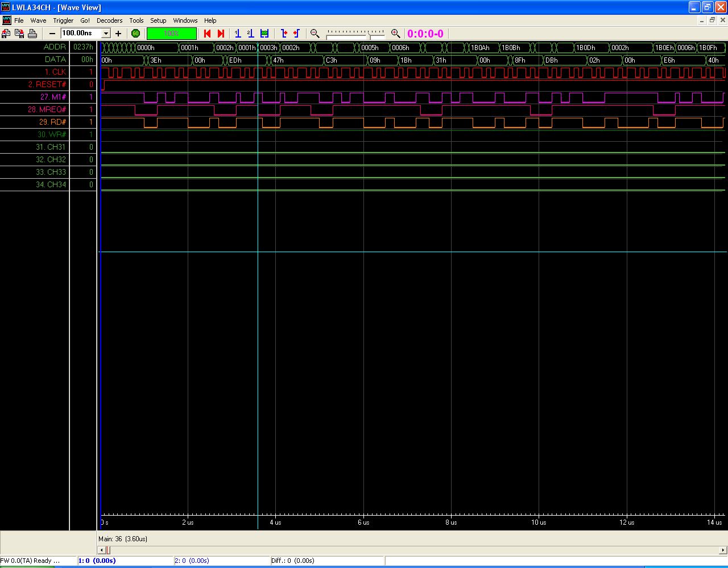Select cursor 1 marker icon
This screenshot has height=568, width=728.
(x=238, y=34)
